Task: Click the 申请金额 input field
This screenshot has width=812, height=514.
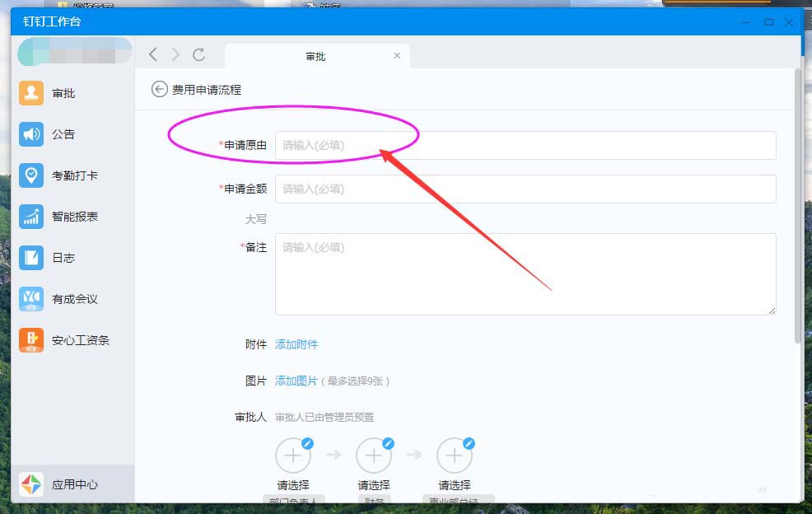Action: [x=525, y=189]
